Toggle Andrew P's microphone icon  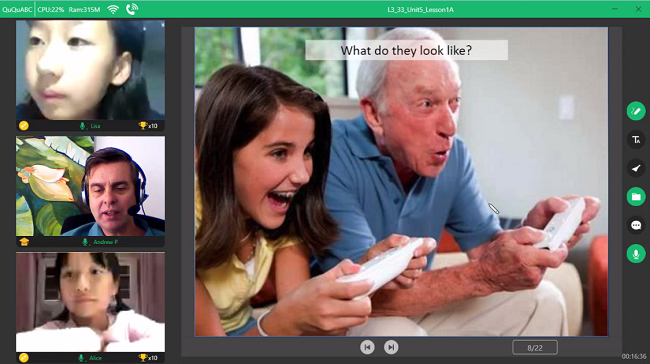pyautogui.click(x=85, y=242)
